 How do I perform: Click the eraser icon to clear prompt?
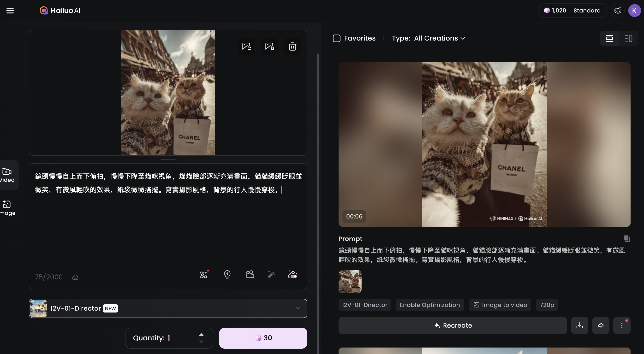tap(75, 277)
